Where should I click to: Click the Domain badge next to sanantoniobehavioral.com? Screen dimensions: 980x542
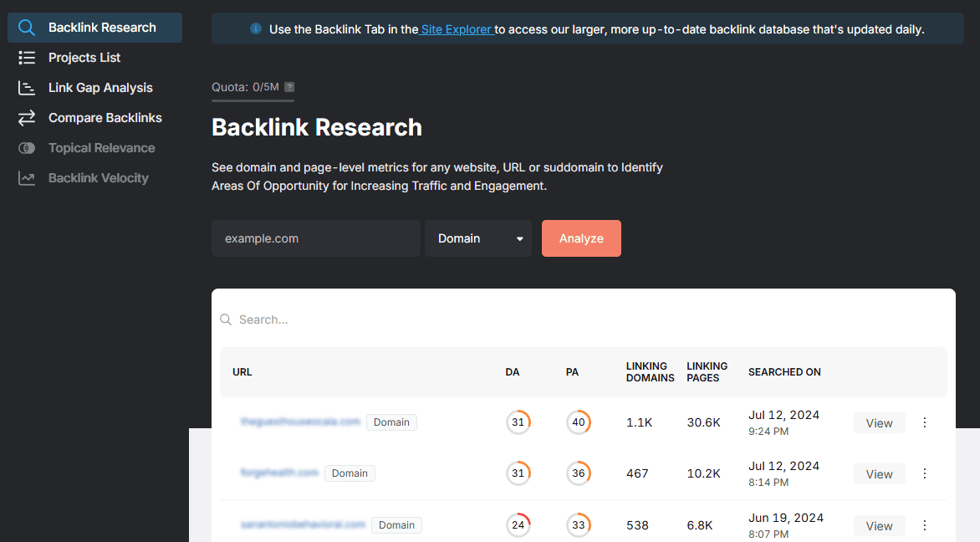coord(396,524)
